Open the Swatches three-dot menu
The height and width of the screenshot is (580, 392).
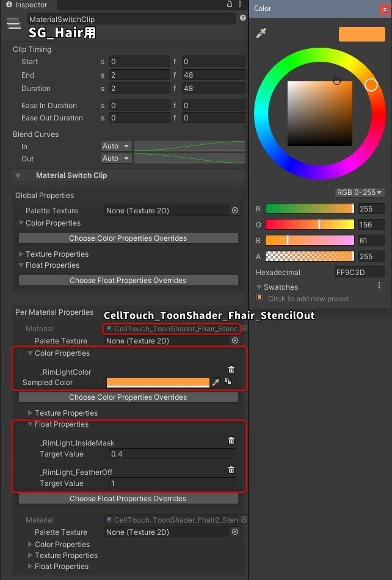click(x=379, y=285)
